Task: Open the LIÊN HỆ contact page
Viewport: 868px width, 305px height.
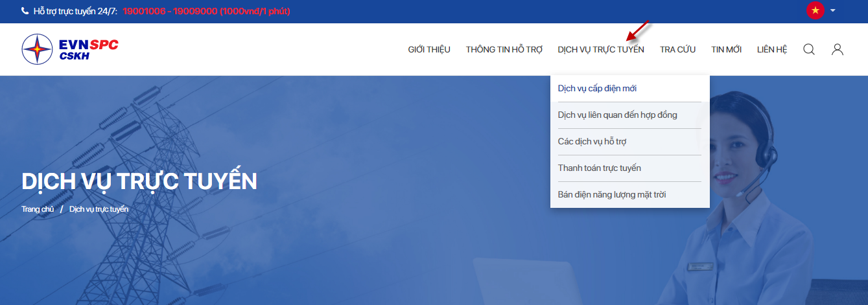Action: [771, 49]
